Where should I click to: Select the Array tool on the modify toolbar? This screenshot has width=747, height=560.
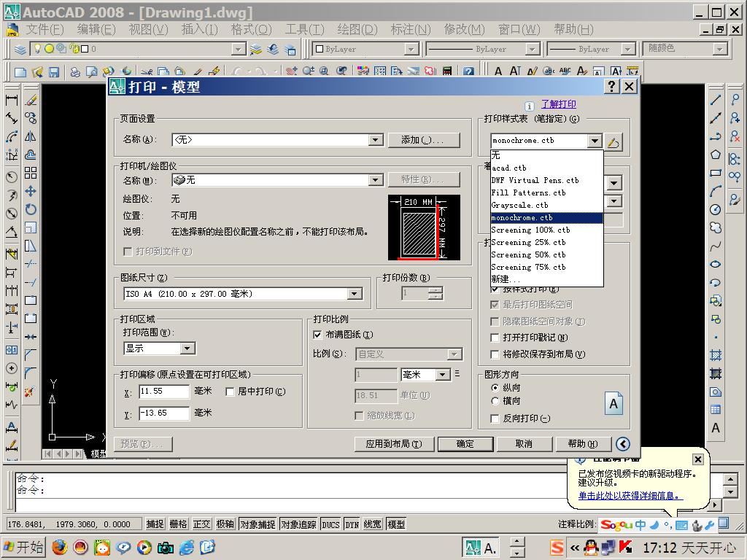31,173
